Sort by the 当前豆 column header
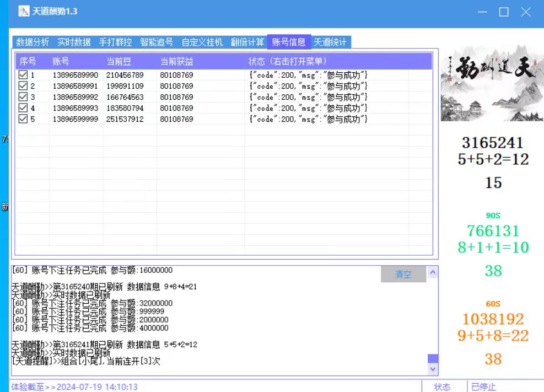The image size is (544, 392). (119, 61)
